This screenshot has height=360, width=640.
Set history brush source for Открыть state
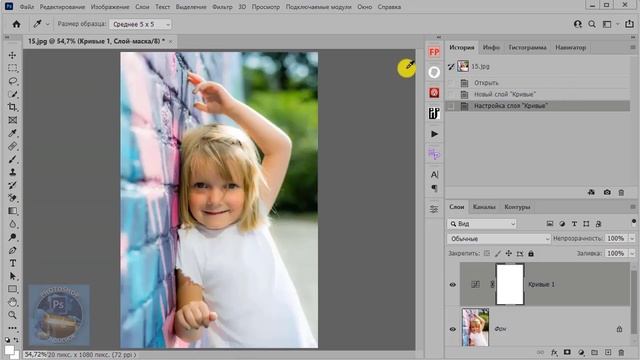click(451, 83)
